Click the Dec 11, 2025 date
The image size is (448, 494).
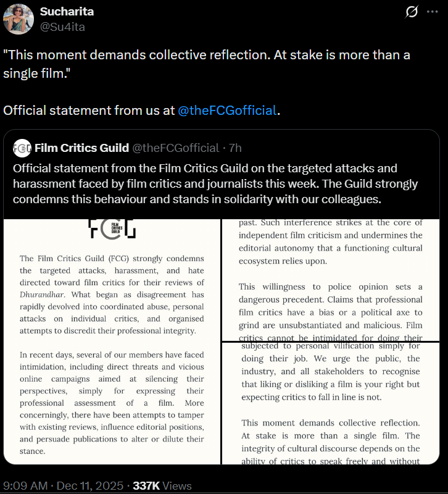pos(90,486)
